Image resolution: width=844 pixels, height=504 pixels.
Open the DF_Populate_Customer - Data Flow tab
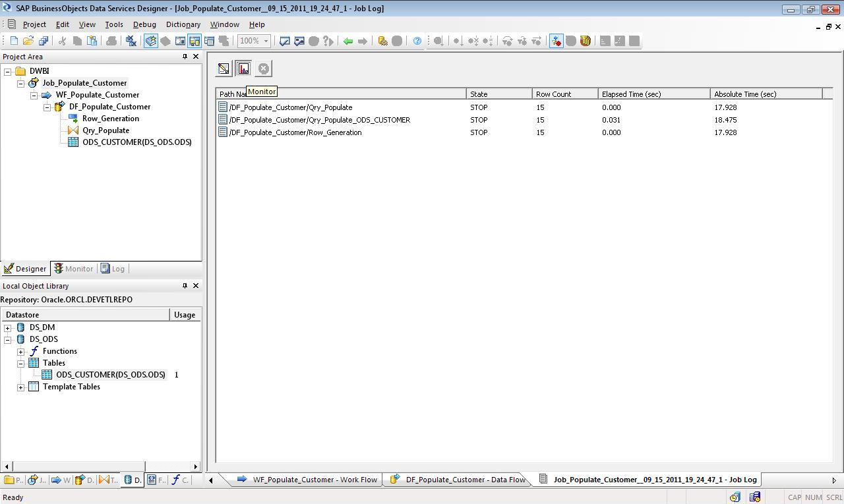pyautogui.click(x=458, y=480)
